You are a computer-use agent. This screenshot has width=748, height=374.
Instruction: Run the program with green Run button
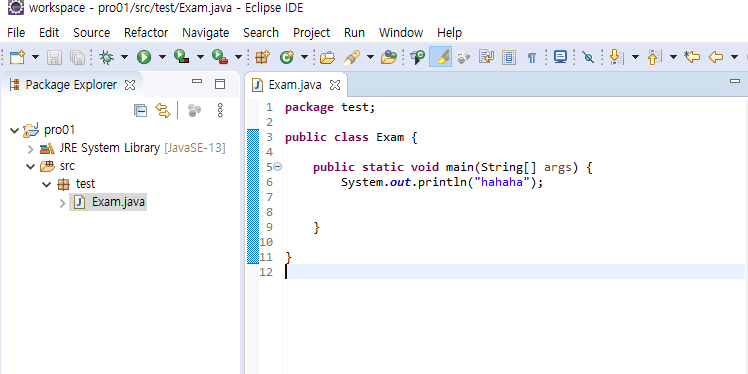coord(144,58)
